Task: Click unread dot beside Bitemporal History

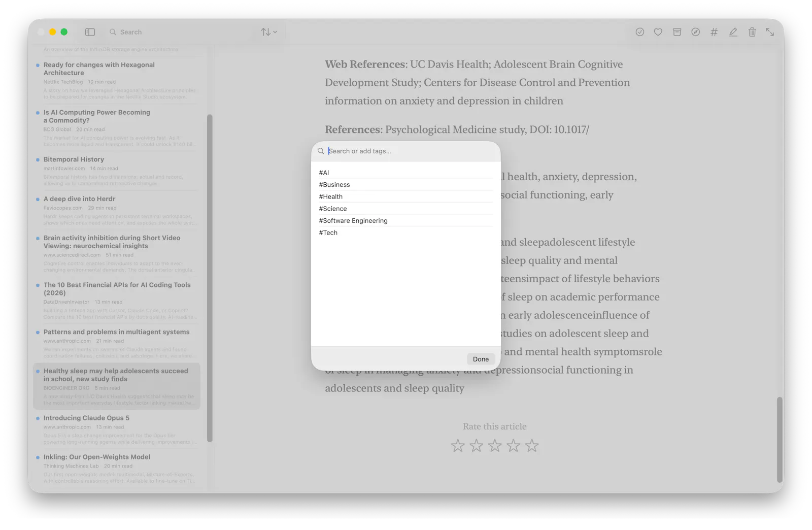Action: click(38, 159)
